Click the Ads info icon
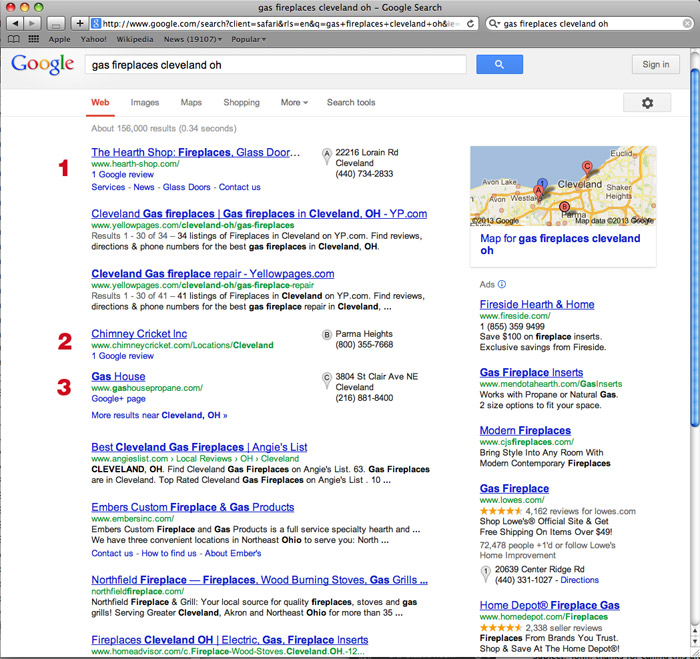This screenshot has height=659, width=700. [502, 284]
